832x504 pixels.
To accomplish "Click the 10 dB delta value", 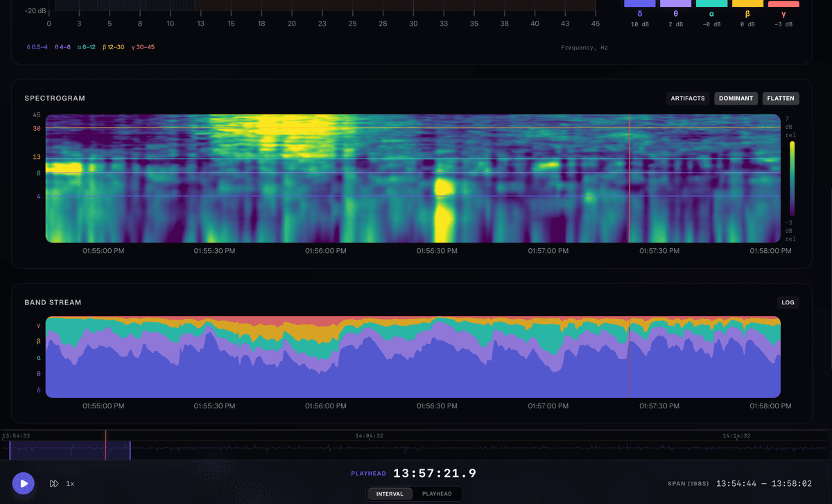I will tap(639, 24).
